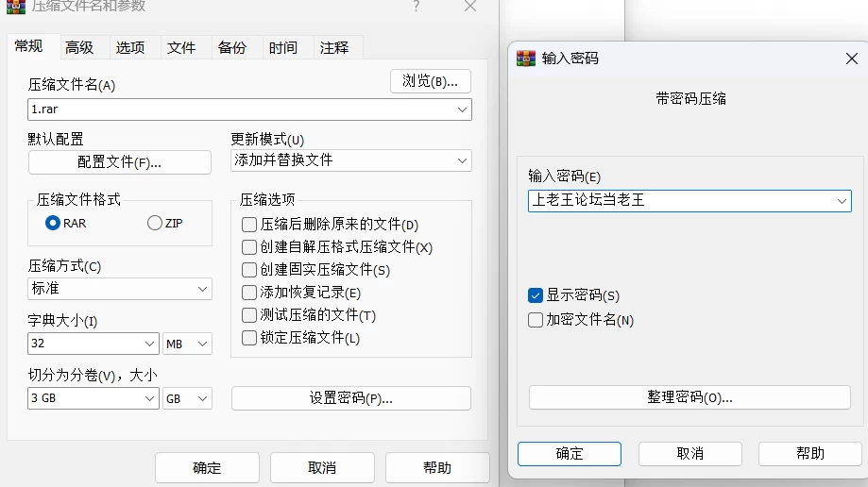Image resolution: width=868 pixels, height=487 pixels.
Task: Click the 浏览 browse button
Action: 431,81
